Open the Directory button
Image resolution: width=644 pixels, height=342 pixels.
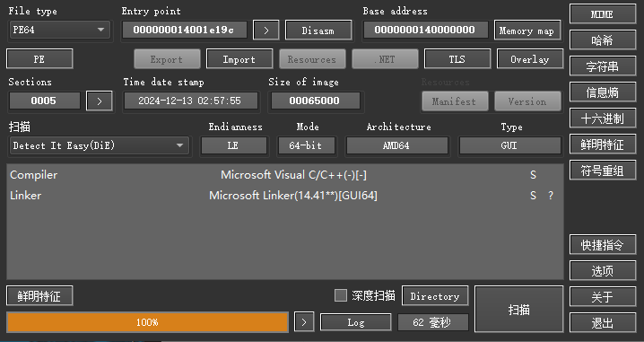[x=435, y=296]
